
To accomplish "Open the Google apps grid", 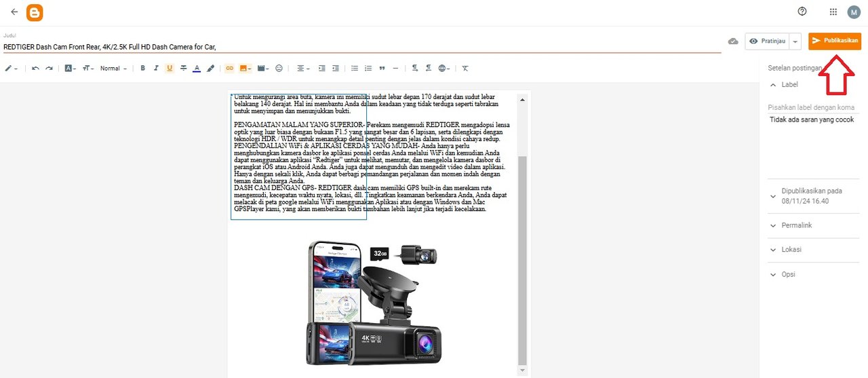I will tap(833, 12).
